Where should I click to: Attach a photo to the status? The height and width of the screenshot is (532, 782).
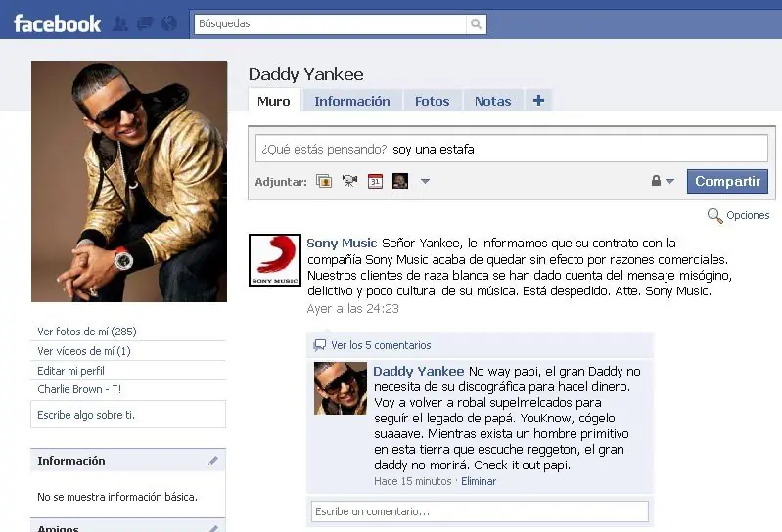(324, 181)
